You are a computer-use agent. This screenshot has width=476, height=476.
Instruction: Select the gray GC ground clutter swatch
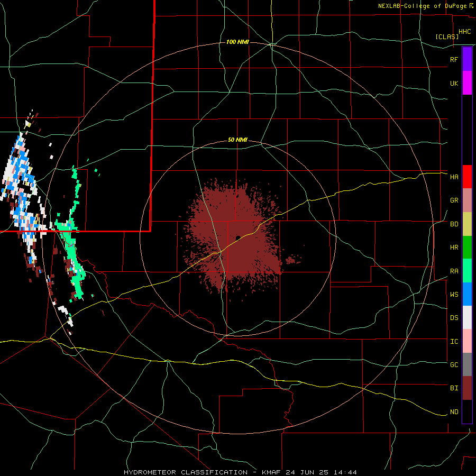click(467, 364)
